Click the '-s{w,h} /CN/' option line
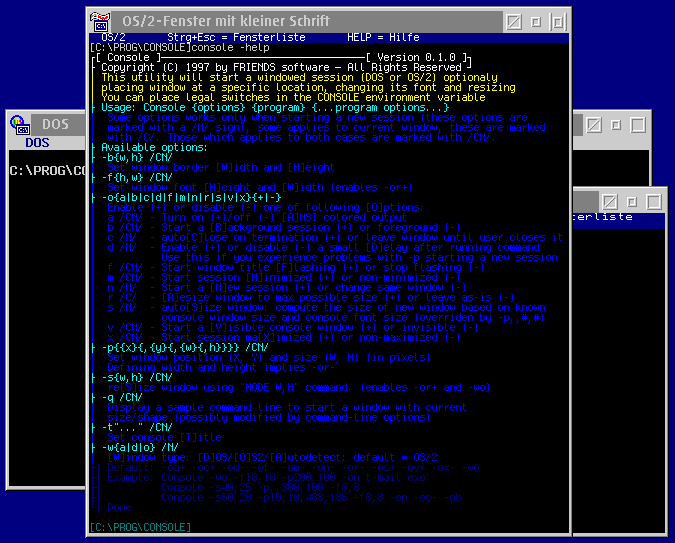The height and width of the screenshot is (543, 675). pyautogui.click(x=137, y=378)
